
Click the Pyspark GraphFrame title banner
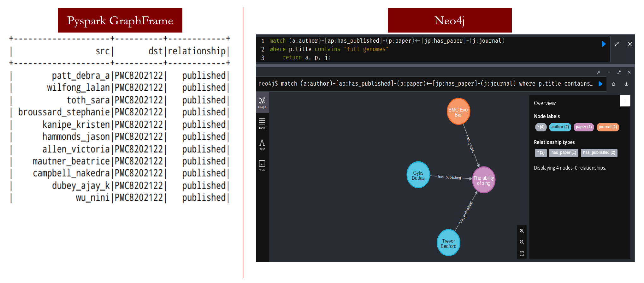coord(120,20)
